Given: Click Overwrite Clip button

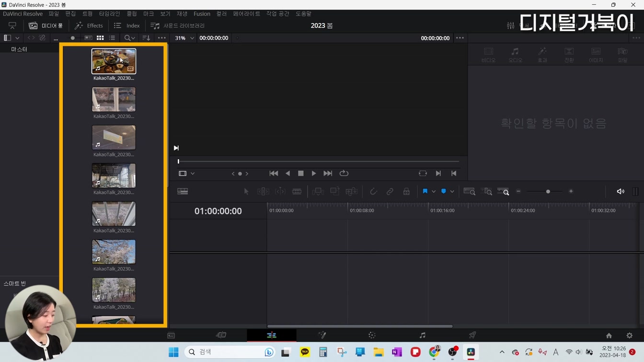Looking at the screenshot, I should [x=334, y=192].
